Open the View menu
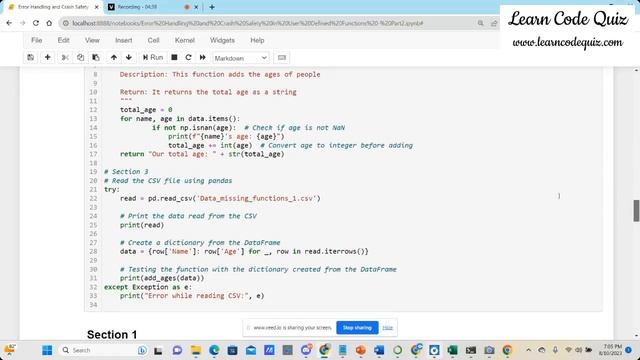Viewport: 640px width, 360px height. (x=92, y=40)
